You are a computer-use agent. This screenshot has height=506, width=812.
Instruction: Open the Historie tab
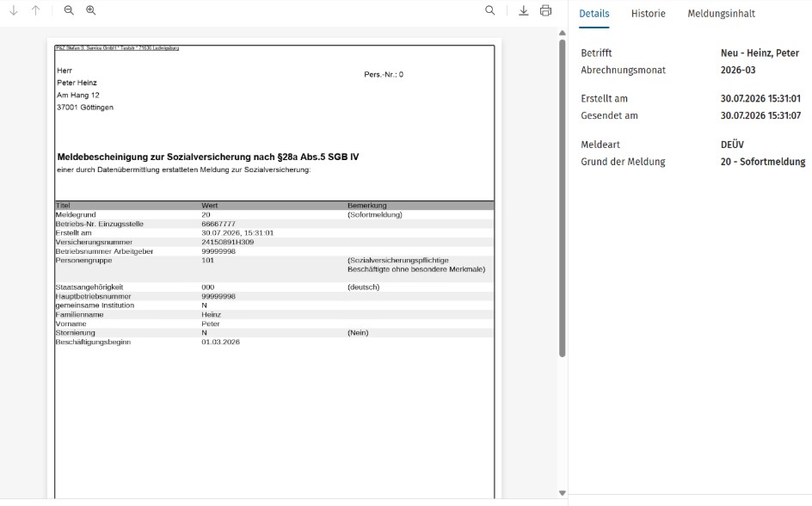[649, 14]
